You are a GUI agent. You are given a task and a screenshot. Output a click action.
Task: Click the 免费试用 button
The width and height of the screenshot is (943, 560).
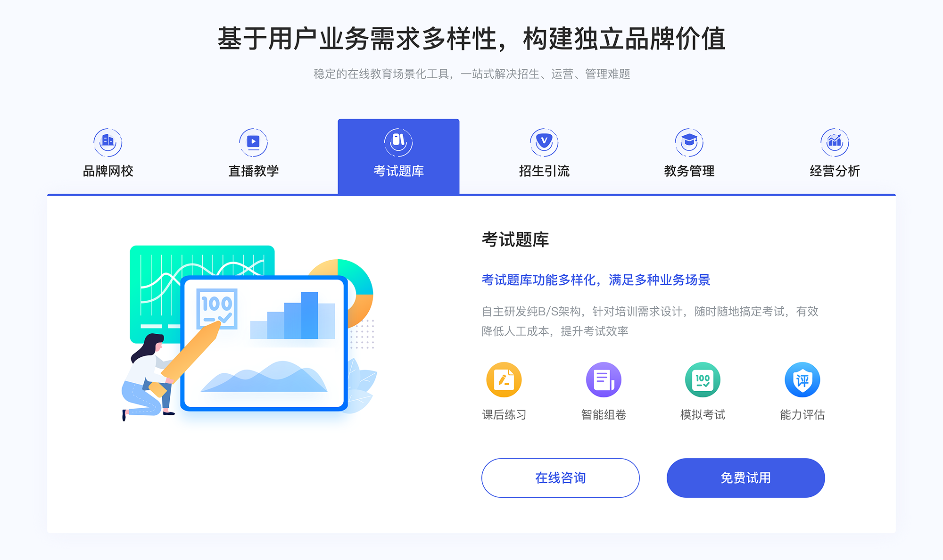pyautogui.click(x=729, y=478)
